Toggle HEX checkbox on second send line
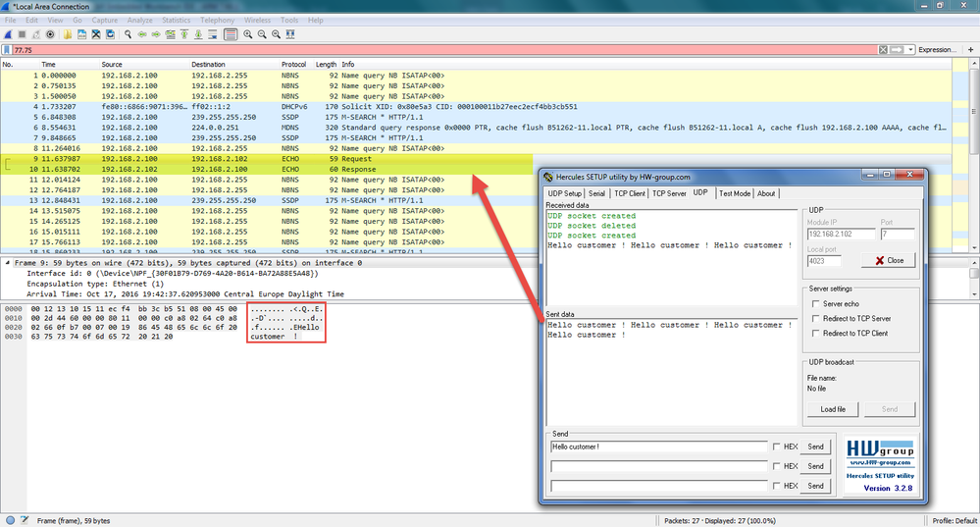Image resolution: width=980 pixels, height=527 pixels. (x=776, y=466)
